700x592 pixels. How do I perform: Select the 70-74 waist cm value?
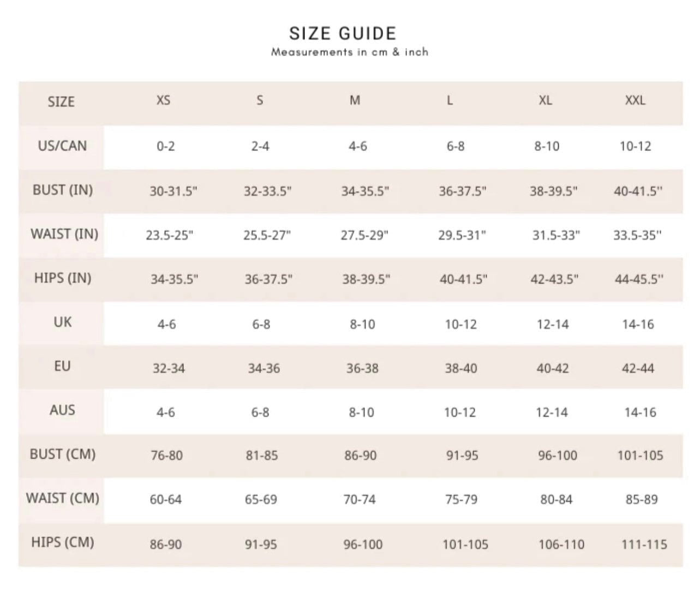[x=360, y=500]
